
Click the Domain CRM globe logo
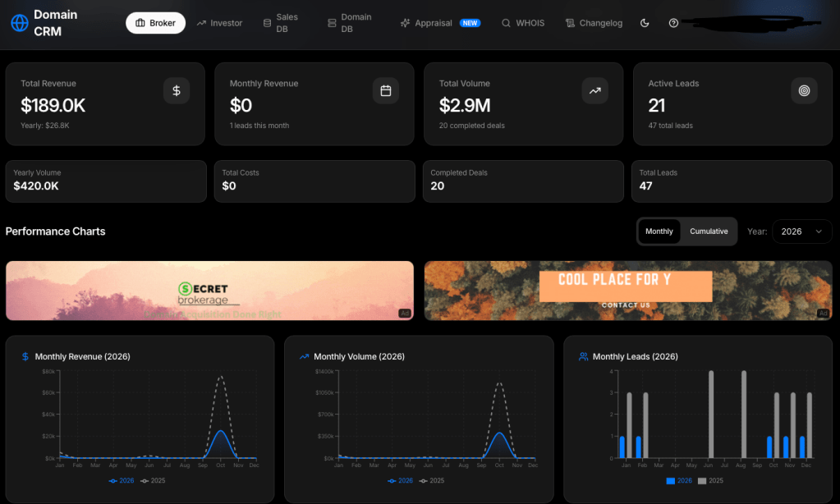point(19,23)
